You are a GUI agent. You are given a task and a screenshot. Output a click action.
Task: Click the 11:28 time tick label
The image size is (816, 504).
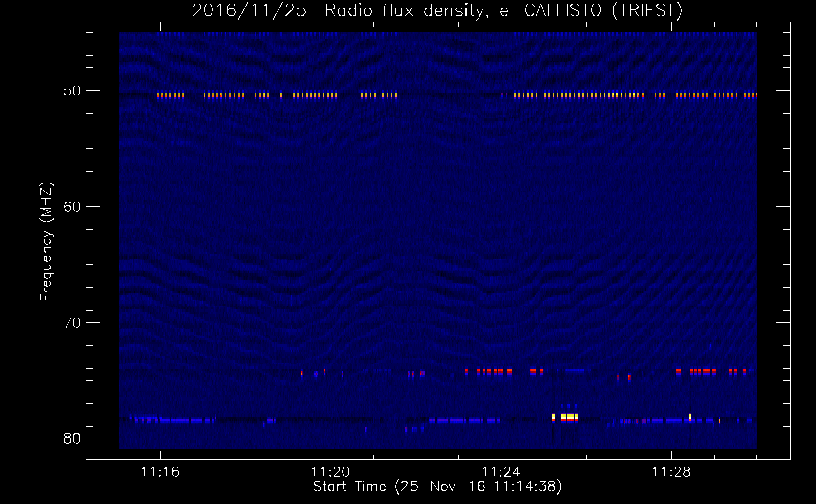(672, 472)
